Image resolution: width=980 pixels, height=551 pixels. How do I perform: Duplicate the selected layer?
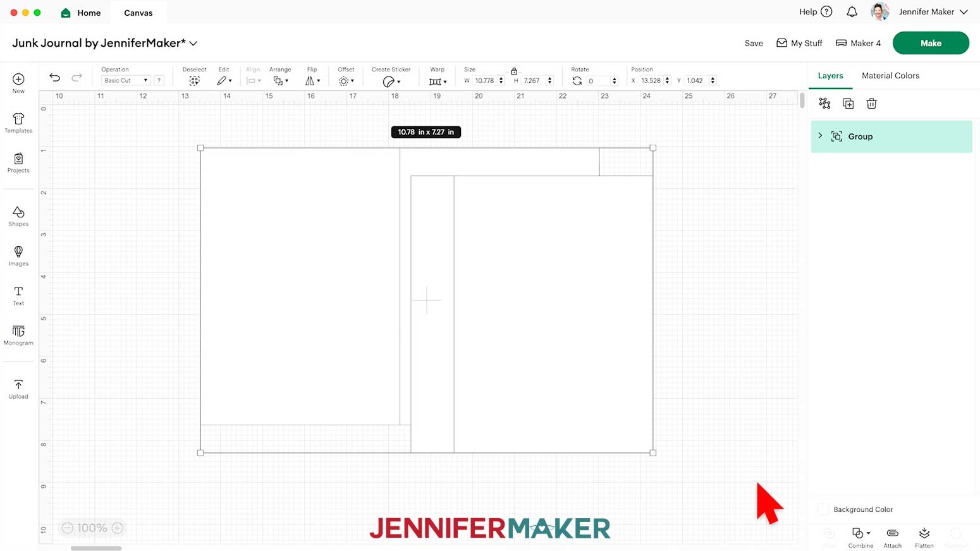click(x=848, y=104)
